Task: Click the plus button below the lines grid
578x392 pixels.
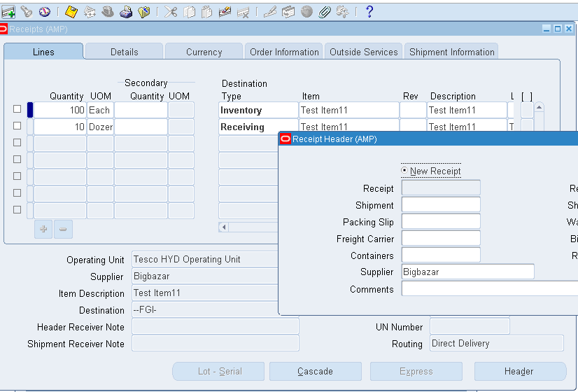Action: [x=43, y=229]
